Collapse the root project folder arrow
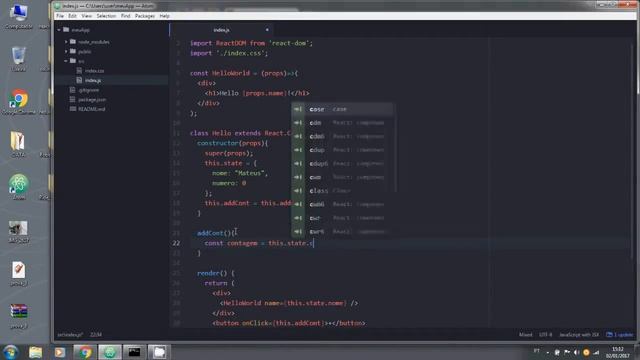This screenshot has width=640, height=360. pos(59,30)
